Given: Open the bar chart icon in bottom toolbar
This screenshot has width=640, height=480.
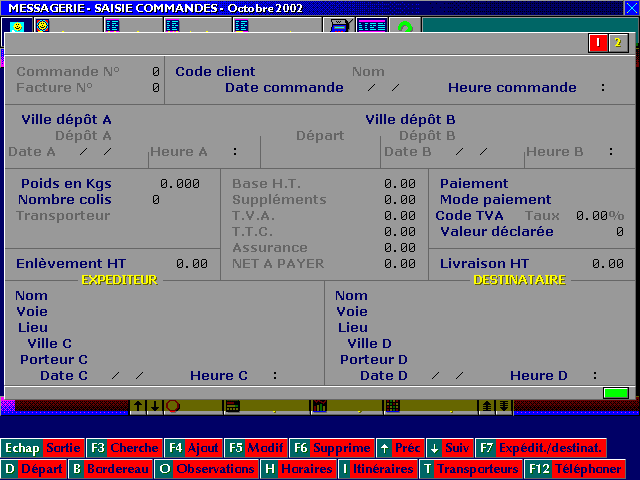Looking at the screenshot, I should click(x=320, y=406).
